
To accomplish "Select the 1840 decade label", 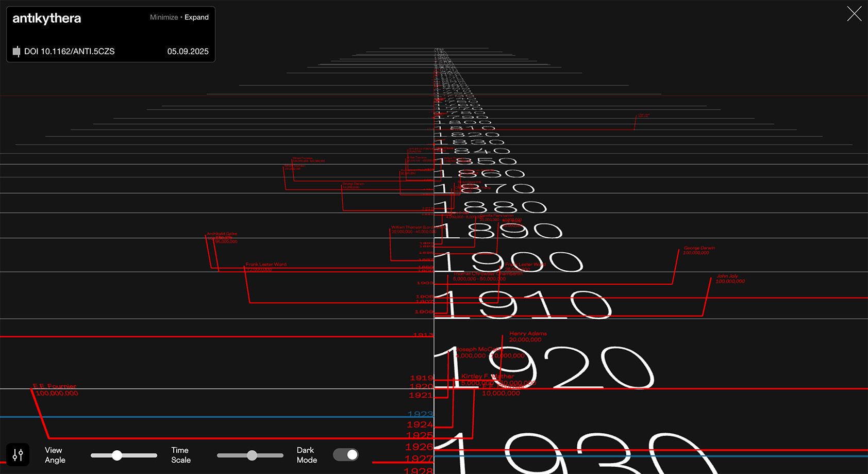I will click(x=473, y=151).
